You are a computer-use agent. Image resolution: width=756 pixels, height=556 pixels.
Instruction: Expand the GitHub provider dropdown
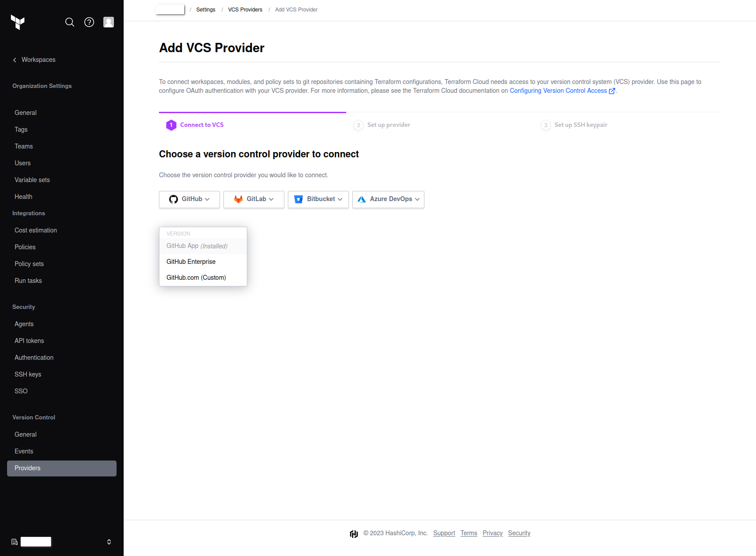189,199
